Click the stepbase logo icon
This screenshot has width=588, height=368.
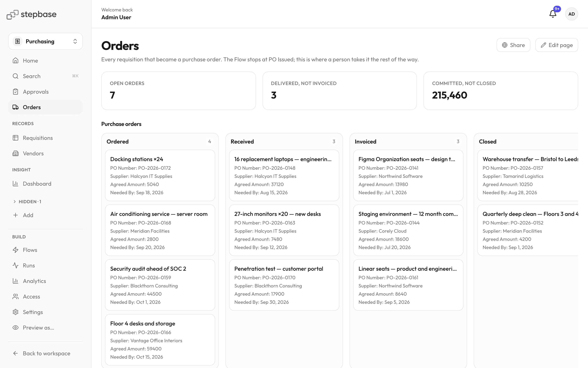point(12,14)
